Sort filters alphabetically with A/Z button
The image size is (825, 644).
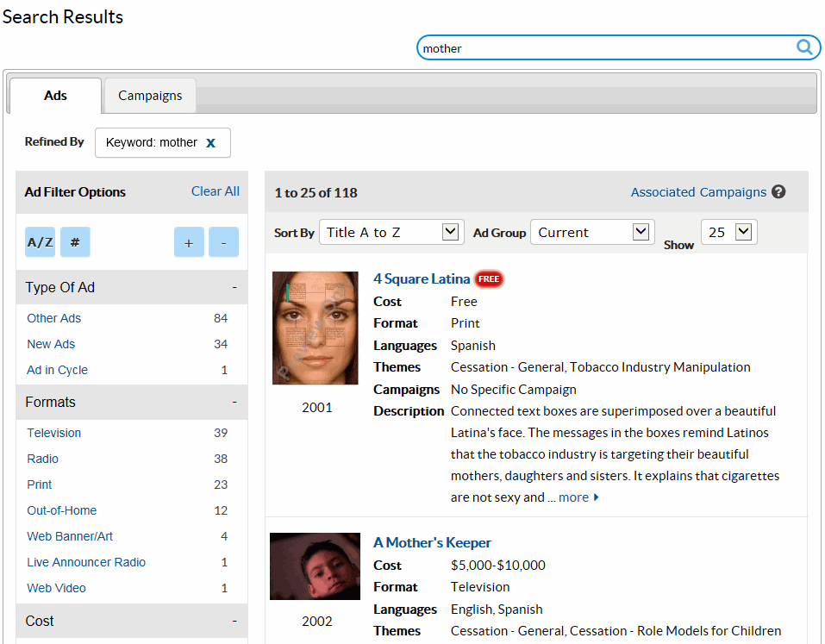40,242
